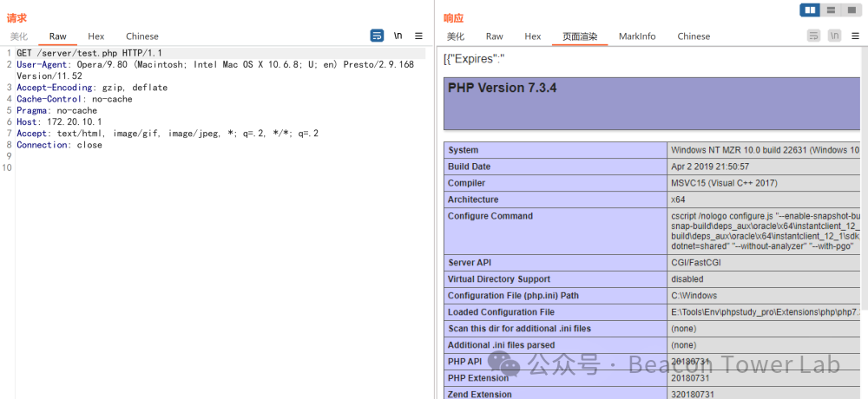Click the 请求 panel title
The width and height of the screenshot is (868, 399).
click(x=16, y=18)
